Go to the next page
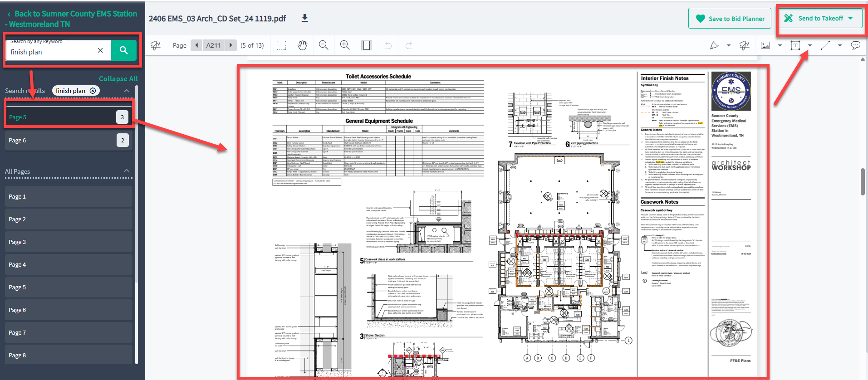 pos(231,45)
